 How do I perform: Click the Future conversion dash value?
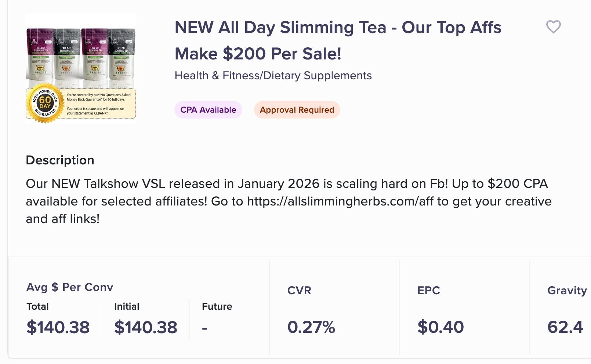tap(204, 328)
